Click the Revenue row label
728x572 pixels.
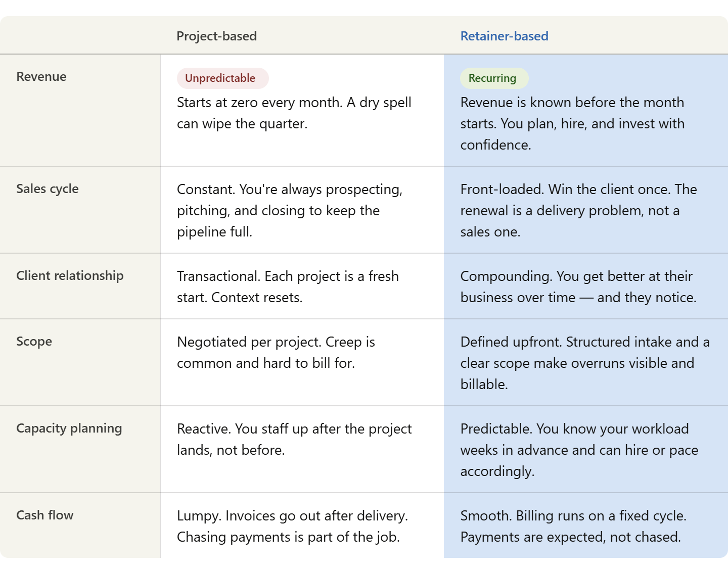[x=41, y=76]
